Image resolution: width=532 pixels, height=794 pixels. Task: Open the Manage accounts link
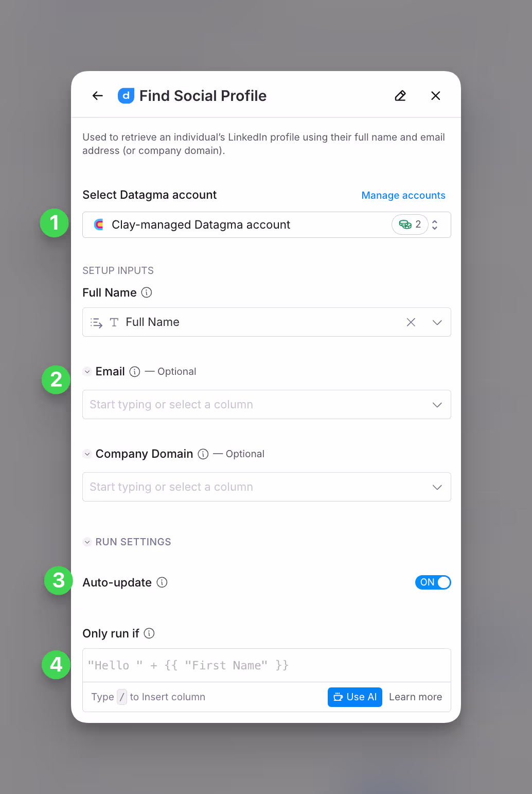tap(403, 195)
